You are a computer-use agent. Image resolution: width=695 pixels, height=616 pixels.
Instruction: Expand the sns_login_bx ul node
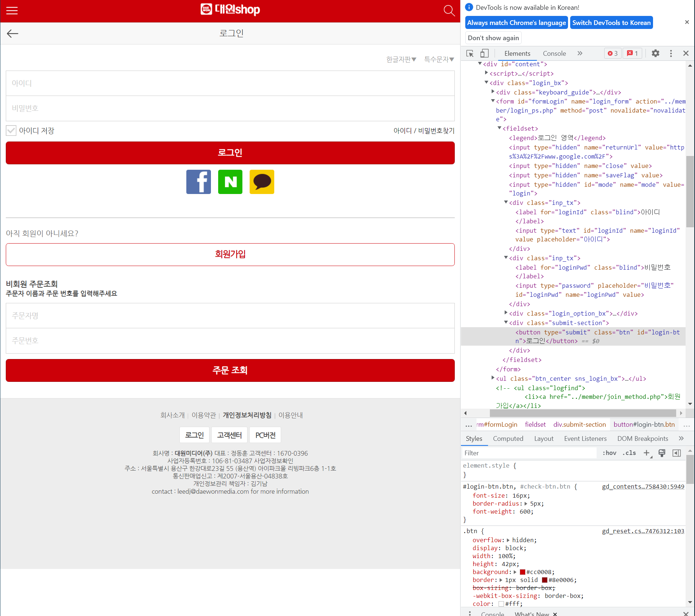(x=493, y=378)
